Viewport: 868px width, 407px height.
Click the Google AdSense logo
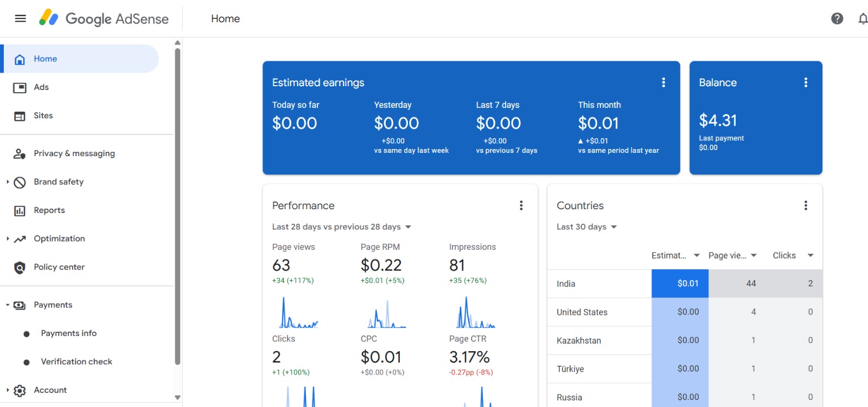(104, 18)
